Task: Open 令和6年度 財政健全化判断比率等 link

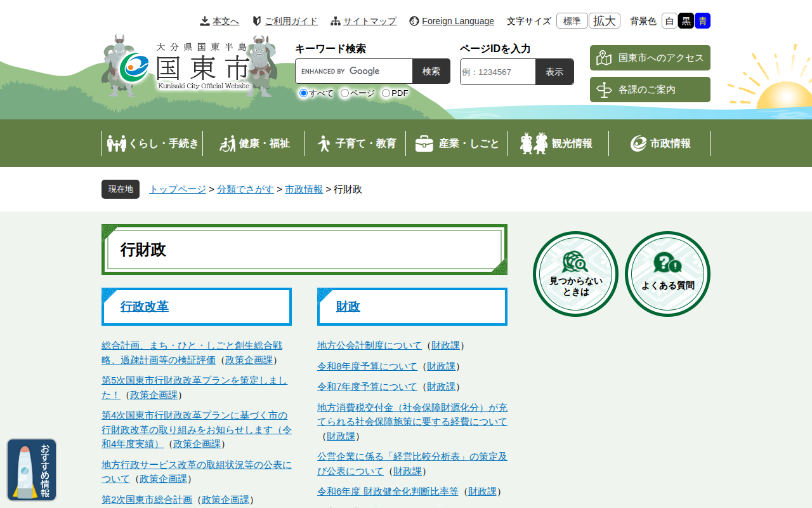Action: (x=388, y=491)
